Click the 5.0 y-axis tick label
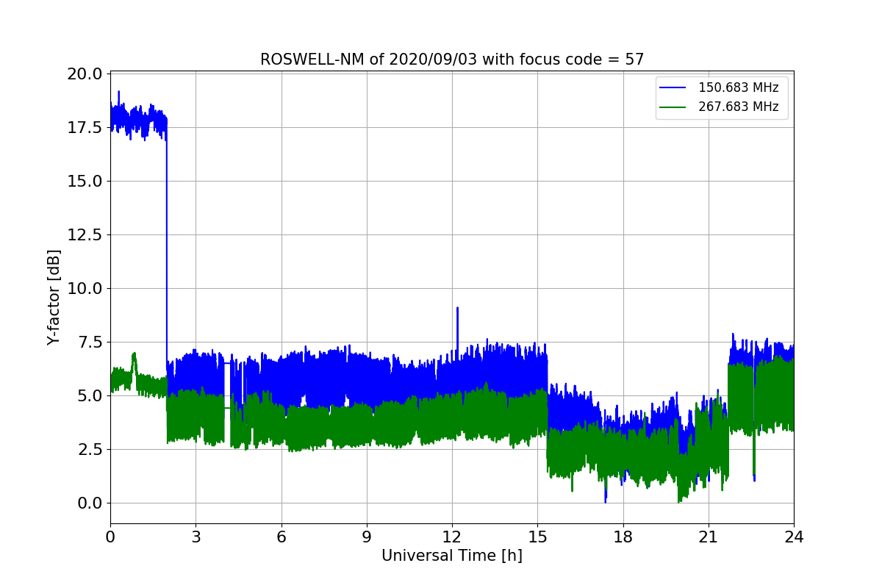The width and height of the screenshot is (882, 588). (90, 396)
